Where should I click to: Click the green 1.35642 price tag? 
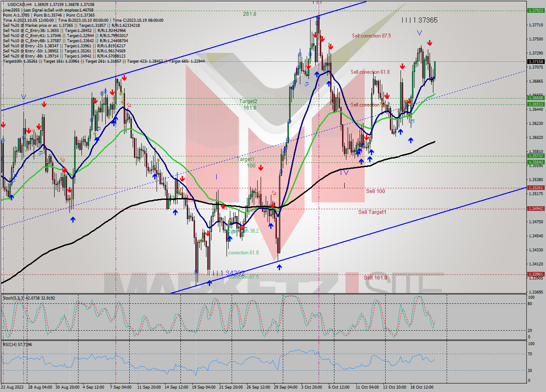[536, 162]
